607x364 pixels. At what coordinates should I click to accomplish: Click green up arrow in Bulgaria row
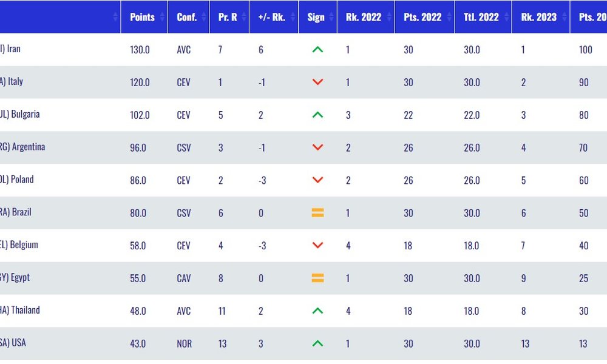317,115
